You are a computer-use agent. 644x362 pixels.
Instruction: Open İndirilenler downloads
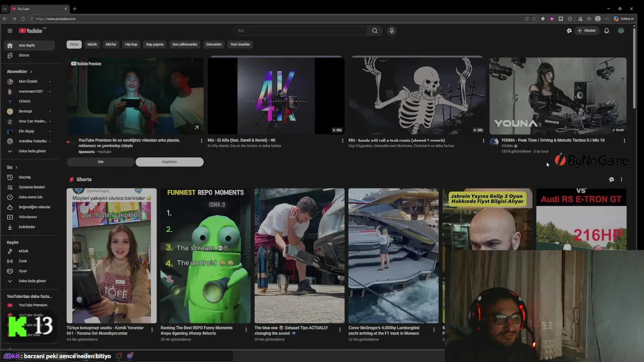pyautogui.click(x=30, y=227)
